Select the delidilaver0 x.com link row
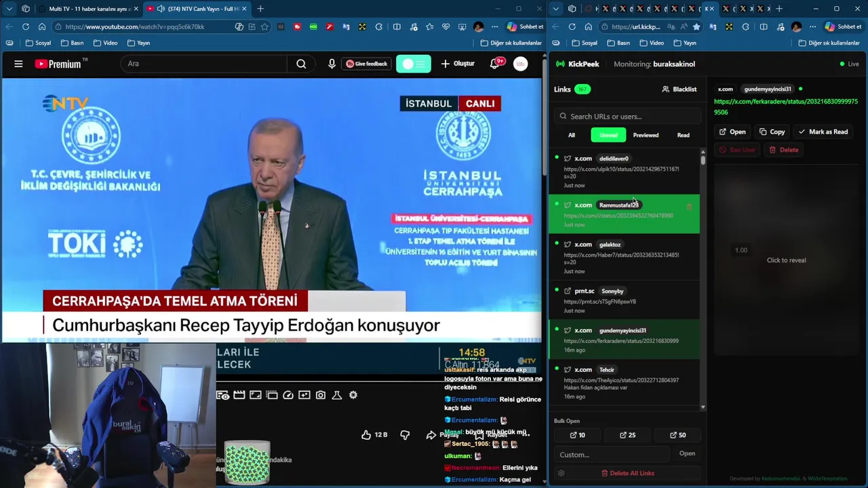Screen dimensions: 868x488 (x=624, y=171)
